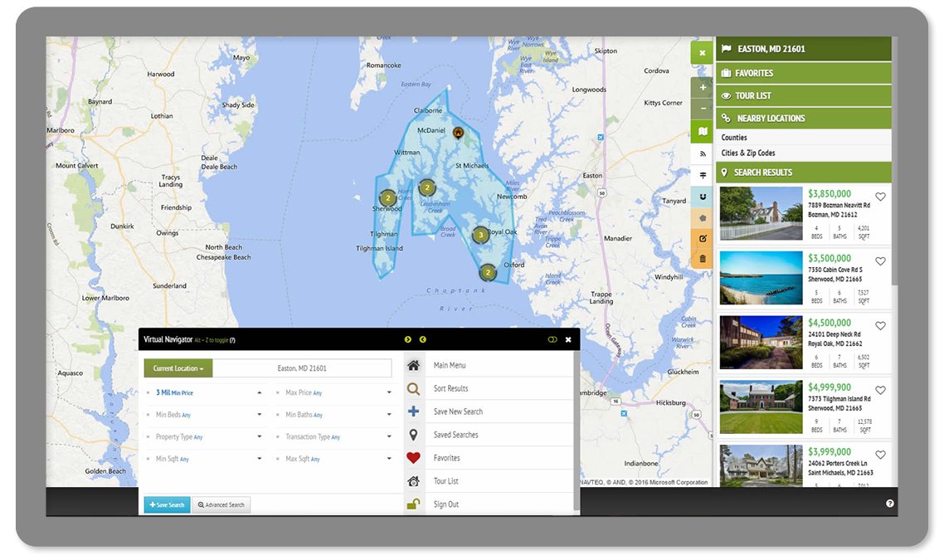
Task: Click the cluster marker south of Wittman
Action: click(427, 187)
